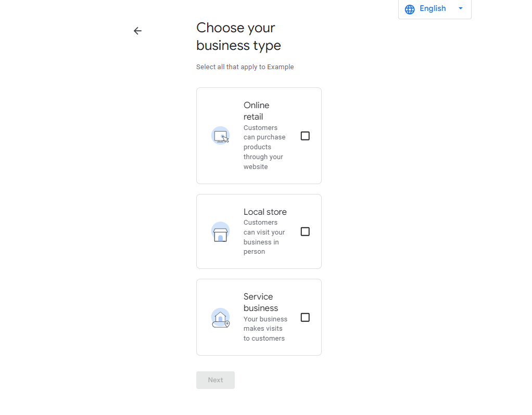Select the Local store card title
Image resolution: width=532 pixels, height=415 pixels.
[x=265, y=212]
